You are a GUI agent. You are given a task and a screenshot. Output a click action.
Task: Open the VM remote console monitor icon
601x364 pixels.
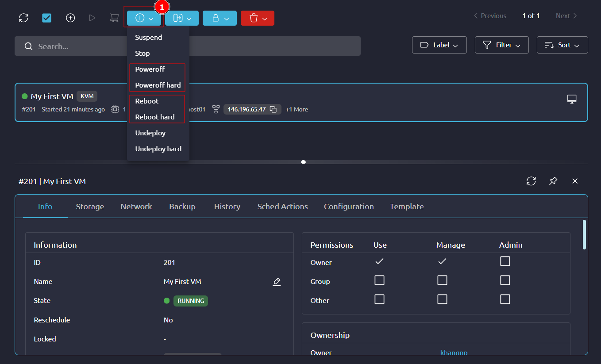(x=572, y=99)
